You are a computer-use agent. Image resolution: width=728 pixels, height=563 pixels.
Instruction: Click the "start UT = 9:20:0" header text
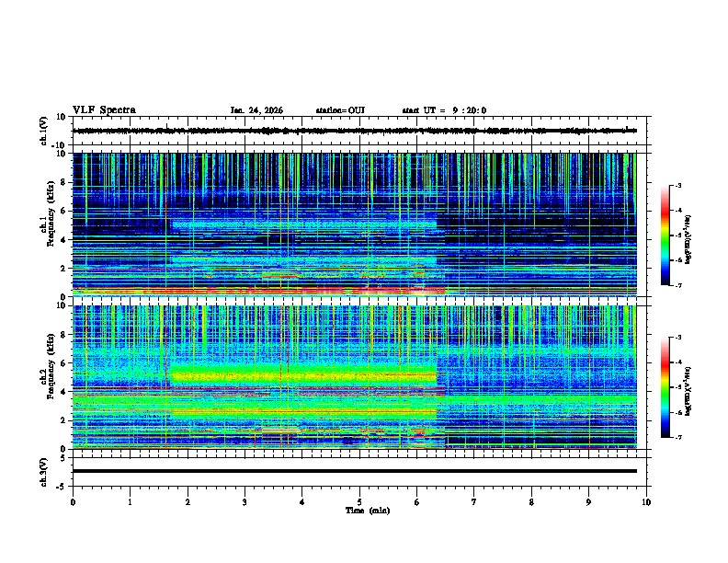(x=444, y=110)
